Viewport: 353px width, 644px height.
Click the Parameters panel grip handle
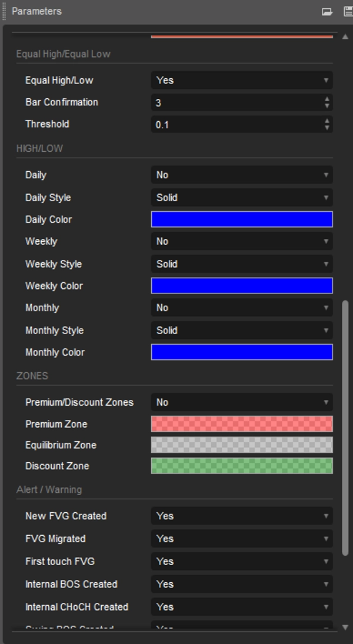[x=4, y=10]
